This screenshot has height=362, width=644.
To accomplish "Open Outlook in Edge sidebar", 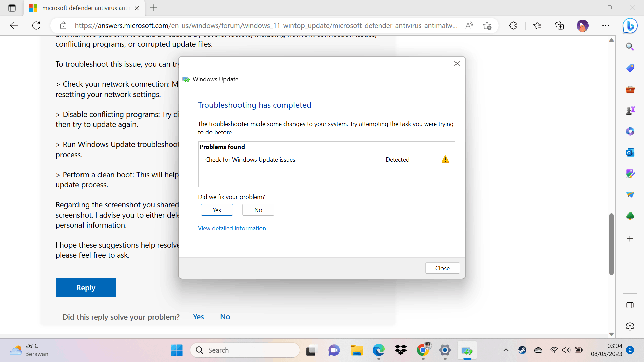I will 630,153.
